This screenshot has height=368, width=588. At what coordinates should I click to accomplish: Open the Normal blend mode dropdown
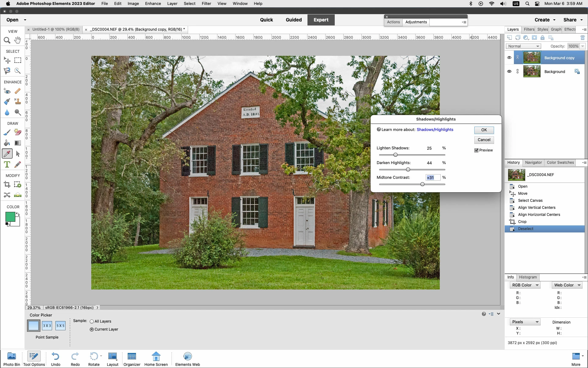[523, 46]
